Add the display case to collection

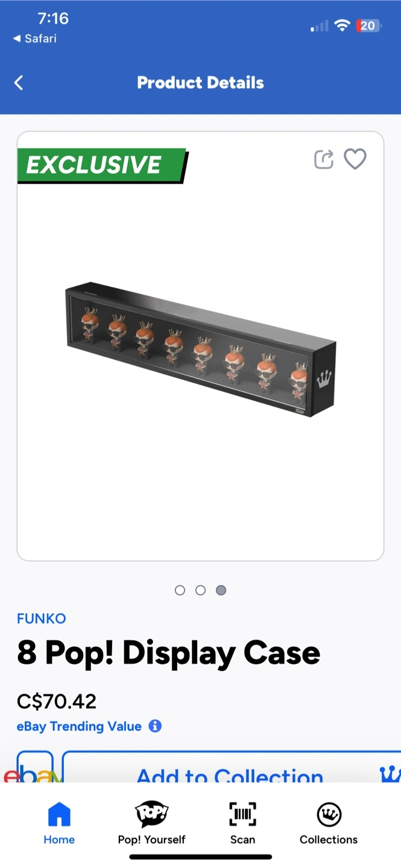(232, 767)
